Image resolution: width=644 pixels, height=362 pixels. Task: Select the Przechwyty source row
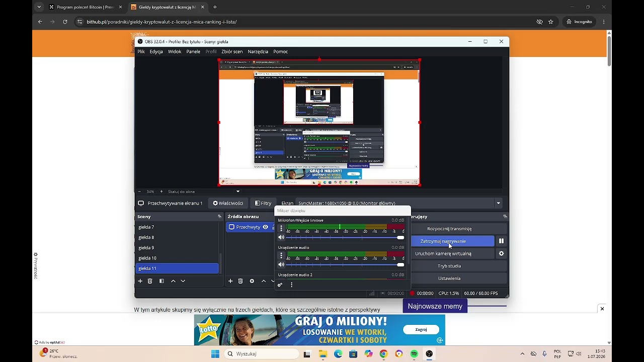pyautogui.click(x=250, y=227)
